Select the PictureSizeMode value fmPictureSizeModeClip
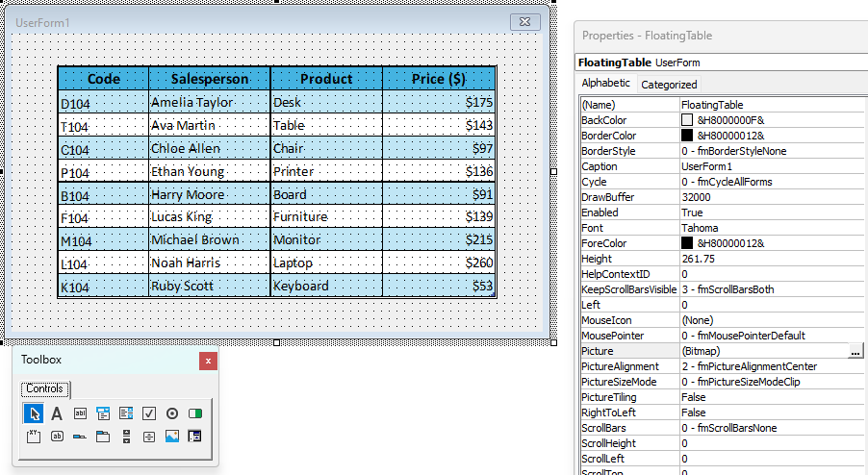Viewport: 868px width, 475px height. (x=774, y=382)
